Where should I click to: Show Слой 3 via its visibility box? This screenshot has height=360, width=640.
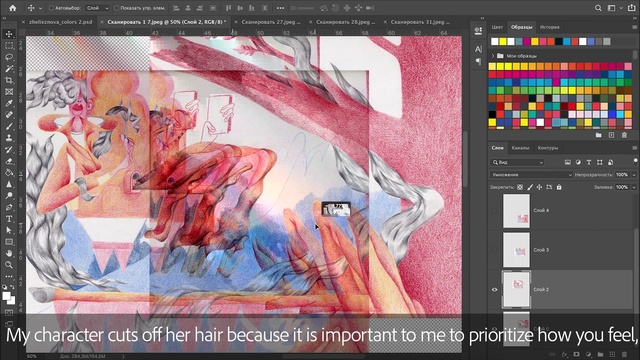[495, 250]
